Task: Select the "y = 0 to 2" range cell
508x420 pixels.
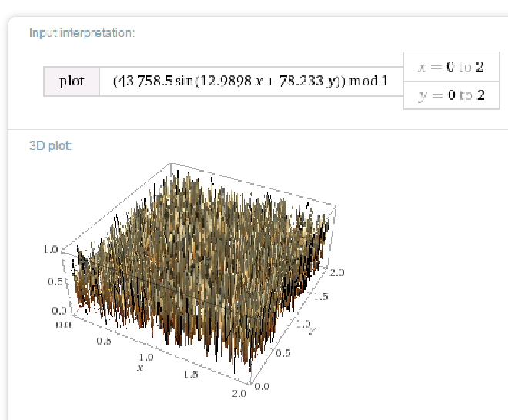Action: [450, 95]
